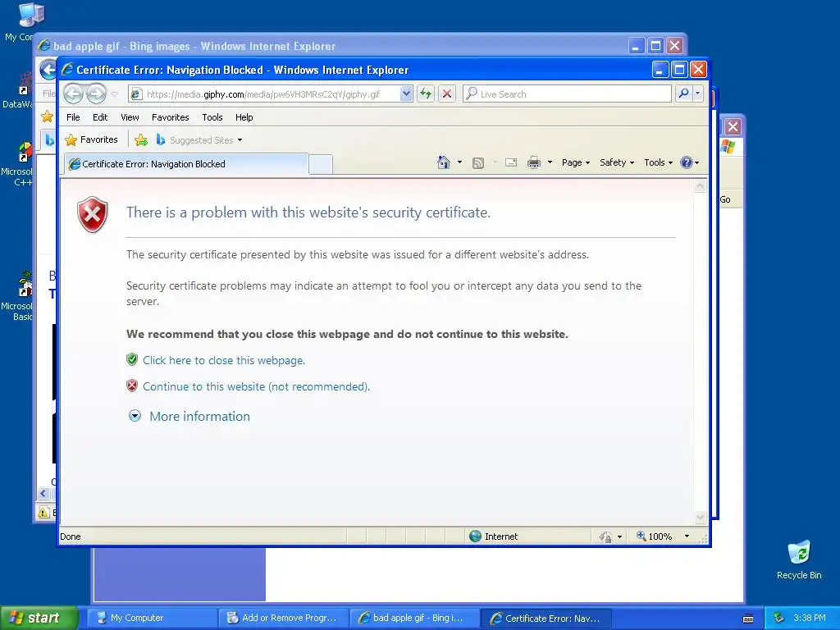Expand the More information section
840x630 pixels.
click(x=135, y=416)
